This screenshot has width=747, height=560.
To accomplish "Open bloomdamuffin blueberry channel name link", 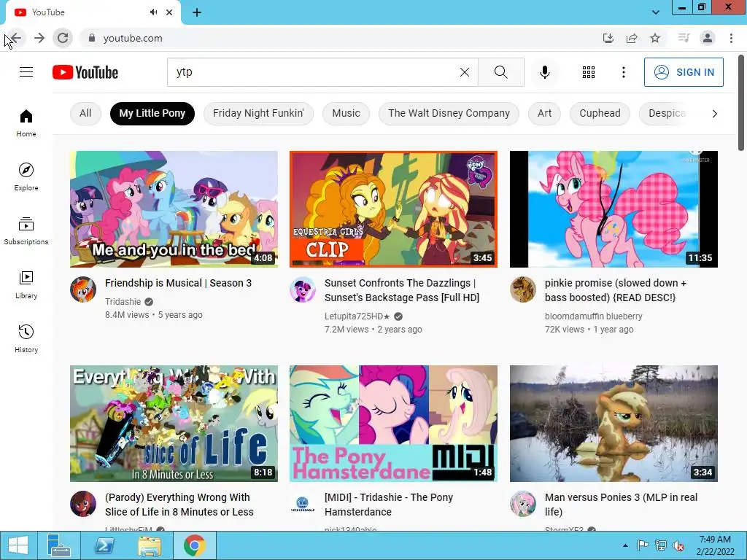I will (594, 316).
